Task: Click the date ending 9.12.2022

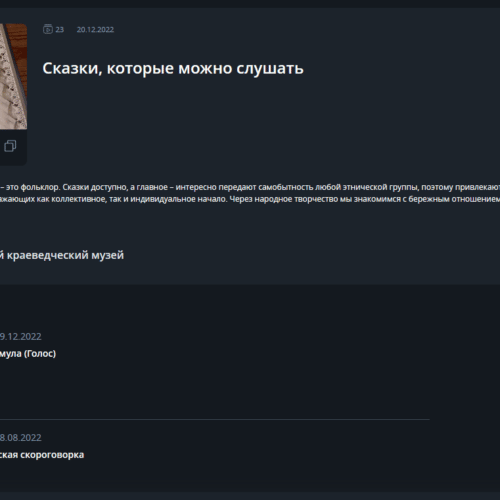Action: pos(21,337)
